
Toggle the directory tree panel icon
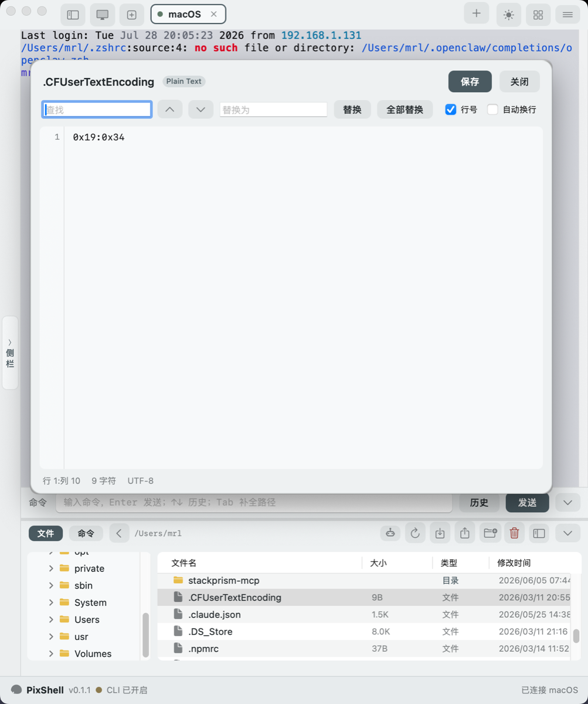pyautogui.click(x=539, y=533)
